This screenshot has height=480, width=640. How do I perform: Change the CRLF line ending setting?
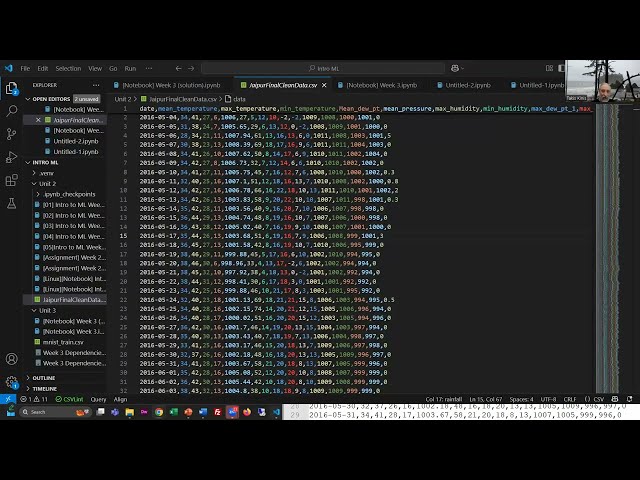pos(570,399)
